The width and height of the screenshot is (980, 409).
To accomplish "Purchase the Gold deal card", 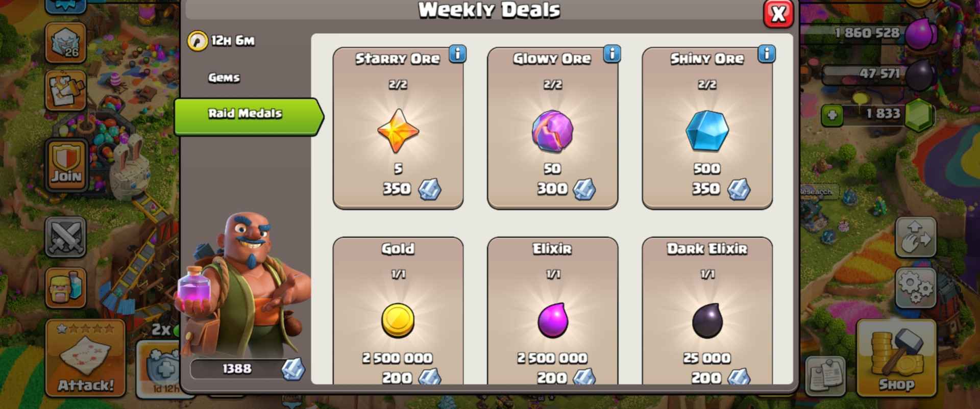I will pos(398,311).
